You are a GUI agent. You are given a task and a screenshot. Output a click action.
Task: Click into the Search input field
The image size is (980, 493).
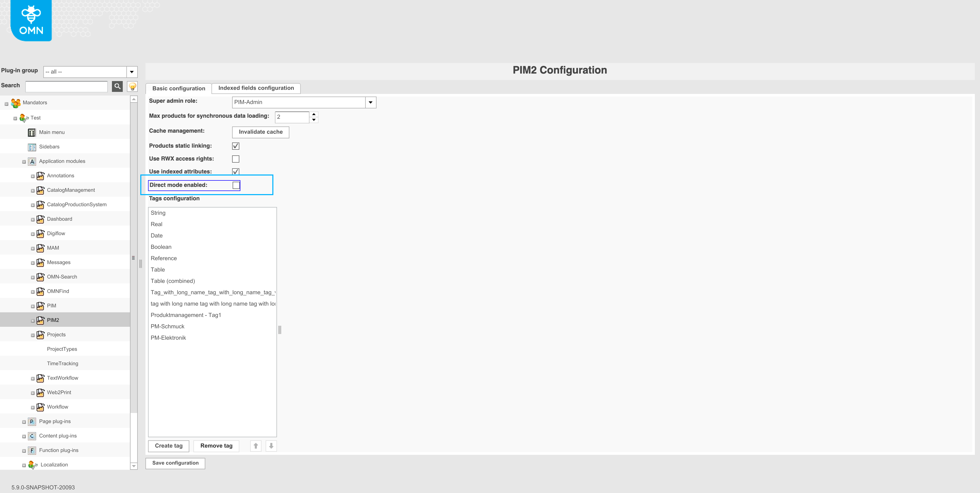[x=67, y=86]
